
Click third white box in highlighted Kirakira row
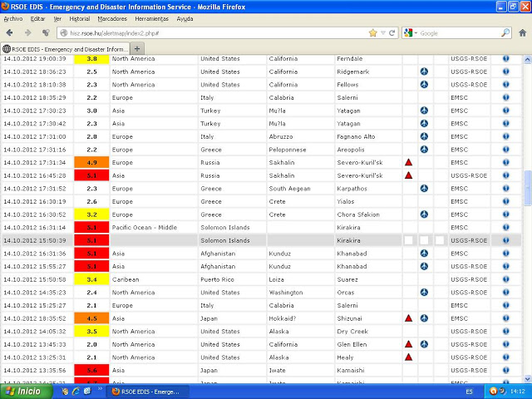(x=440, y=240)
